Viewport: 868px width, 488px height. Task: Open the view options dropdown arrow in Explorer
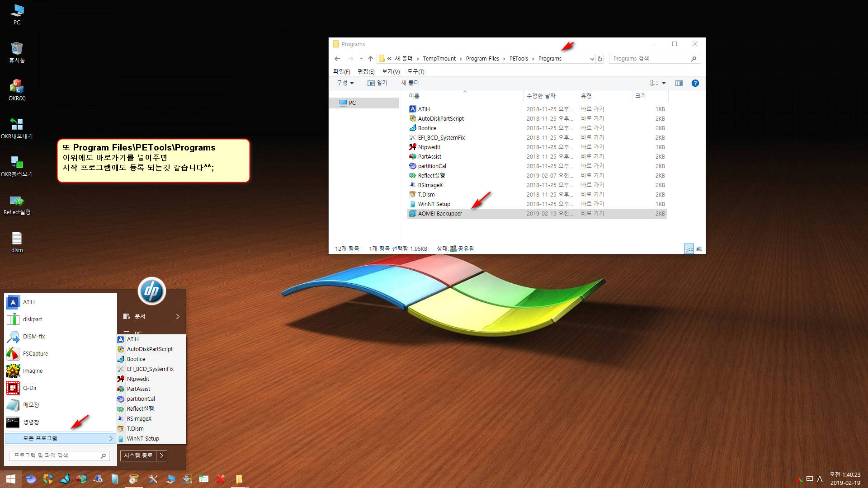[664, 83]
